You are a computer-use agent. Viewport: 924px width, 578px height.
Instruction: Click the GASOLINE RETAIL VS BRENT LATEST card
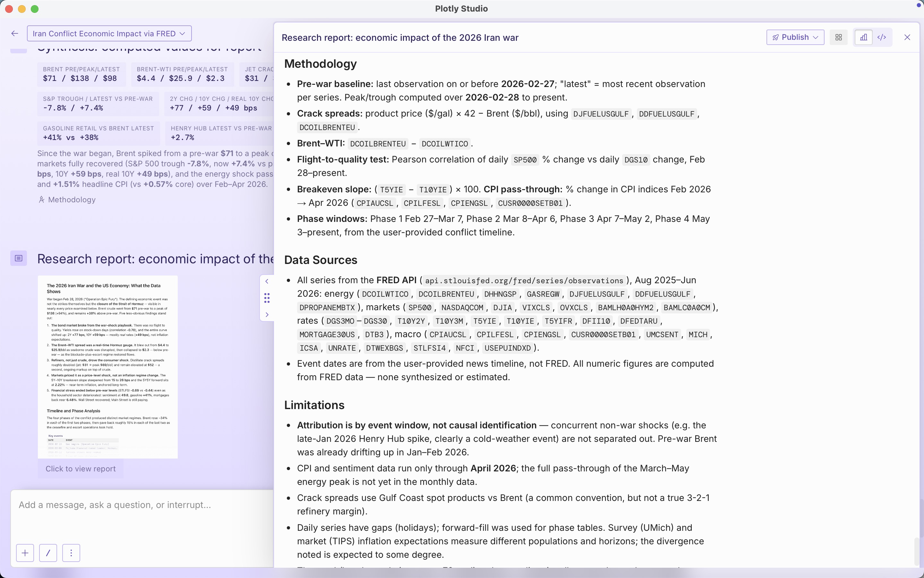tap(98, 133)
